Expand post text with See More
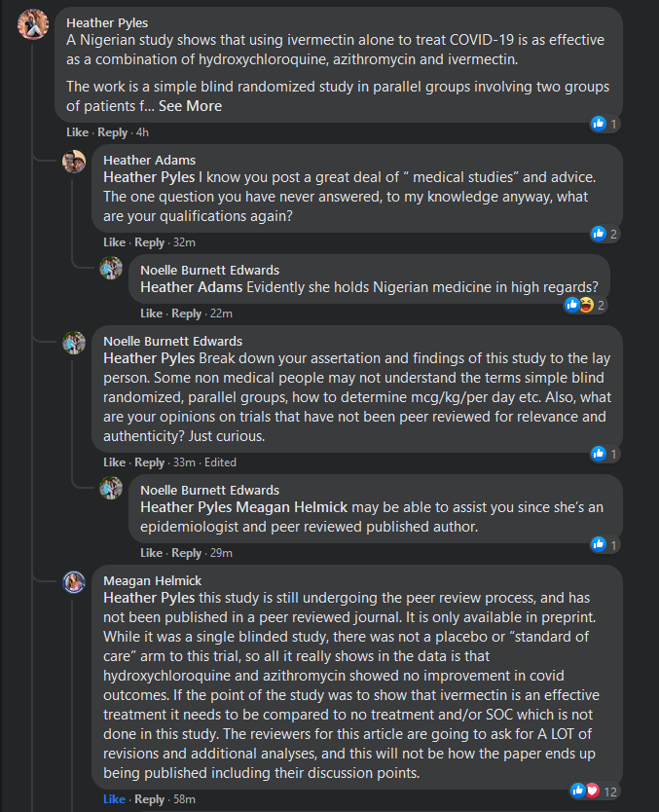The image size is (659, 812). (x=190, y=105)
